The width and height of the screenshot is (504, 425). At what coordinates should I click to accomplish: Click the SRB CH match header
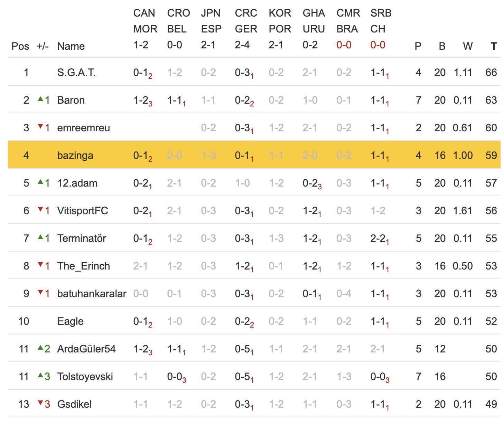[x=381, y=21]
